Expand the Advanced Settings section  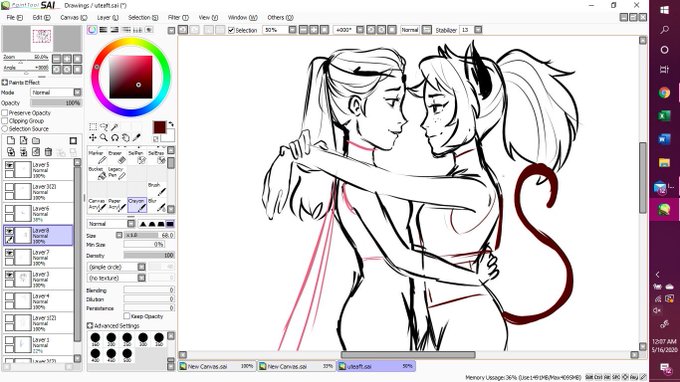[x=90, y=325]
